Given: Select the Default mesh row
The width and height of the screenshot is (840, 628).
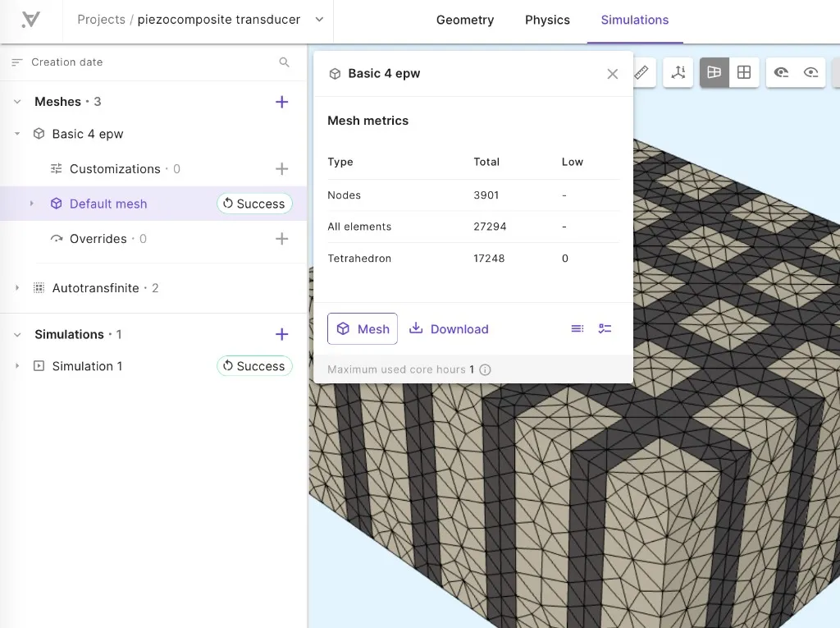Looking at the screenshot, I should pos(153,204).
